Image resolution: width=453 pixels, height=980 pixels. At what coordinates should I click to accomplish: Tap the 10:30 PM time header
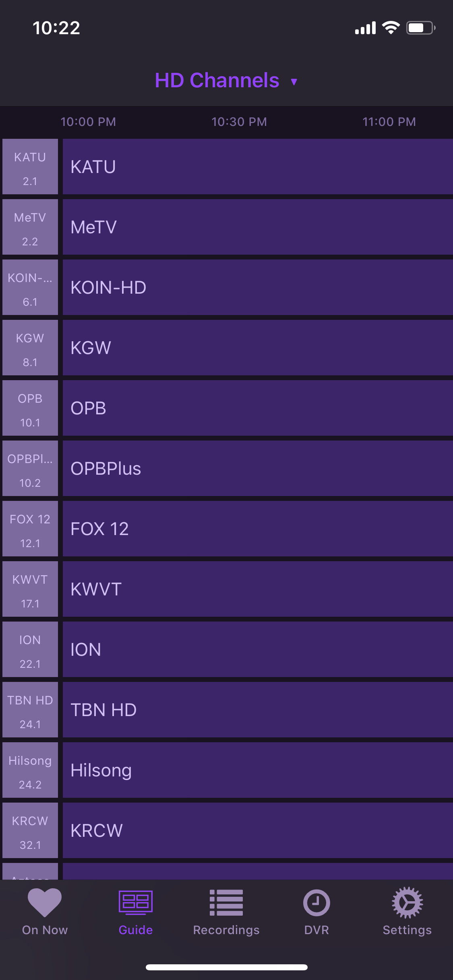[239, 122]
